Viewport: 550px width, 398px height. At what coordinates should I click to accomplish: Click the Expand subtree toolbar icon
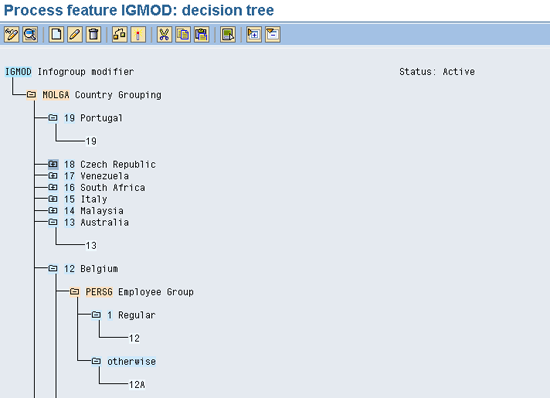(254, 34)
